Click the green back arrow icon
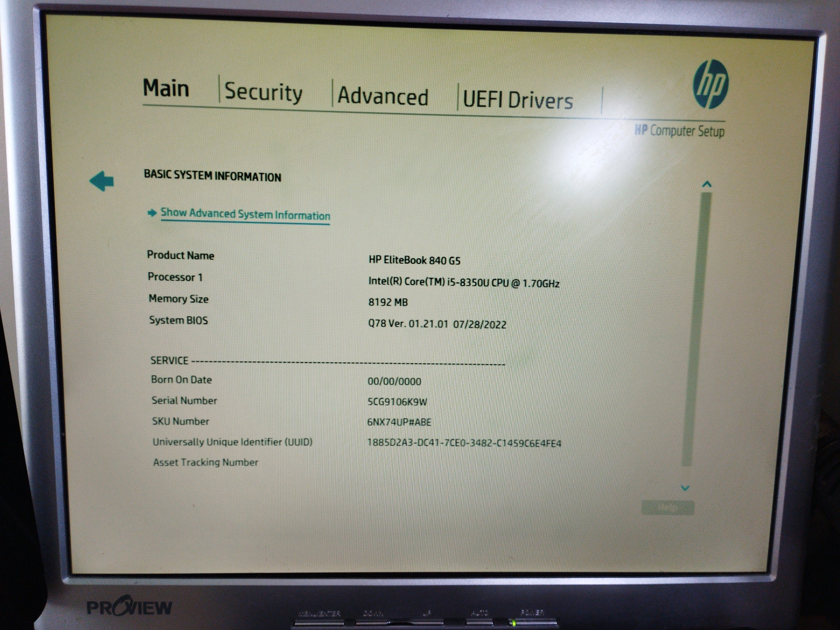 tap(101, 181)
